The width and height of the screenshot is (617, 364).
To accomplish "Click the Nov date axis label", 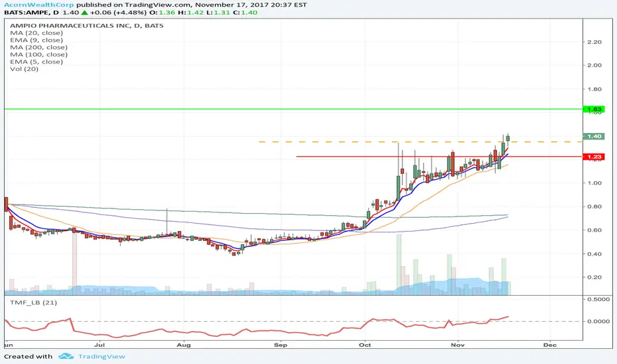I will (x=457, y=345).
